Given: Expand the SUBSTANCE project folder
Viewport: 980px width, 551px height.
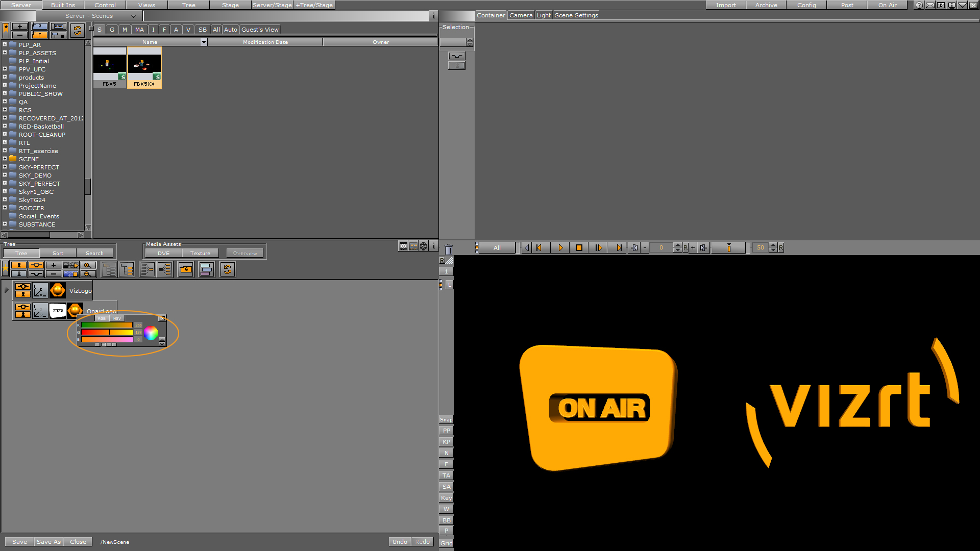Looking at the screenshot, I should click(x=6, y=224).
